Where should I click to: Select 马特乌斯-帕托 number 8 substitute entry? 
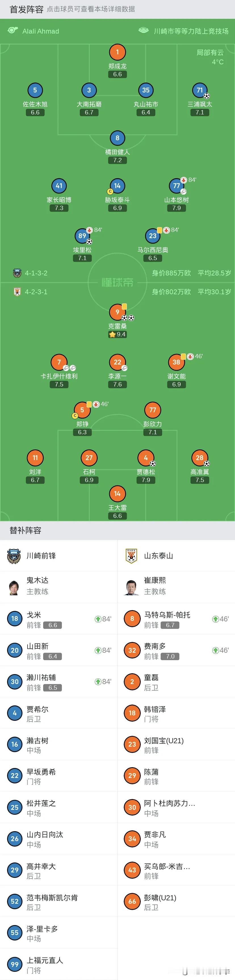point(177,619)
